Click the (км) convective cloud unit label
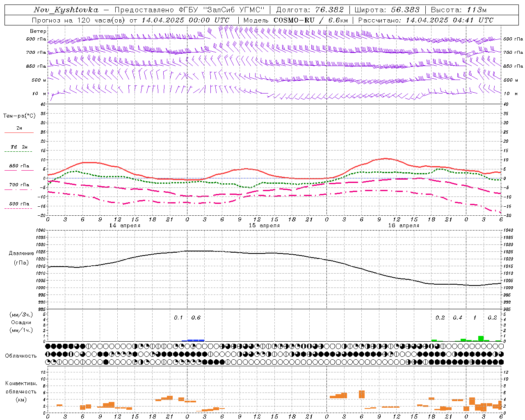 pos(21,399)
